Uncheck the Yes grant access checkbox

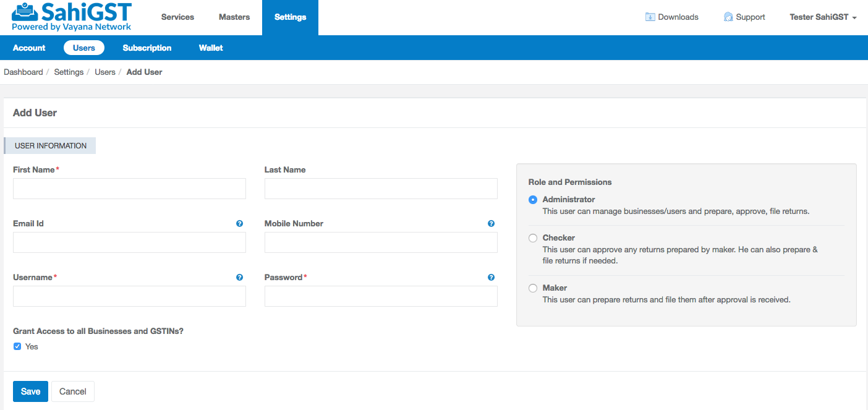tap(17, 346)
